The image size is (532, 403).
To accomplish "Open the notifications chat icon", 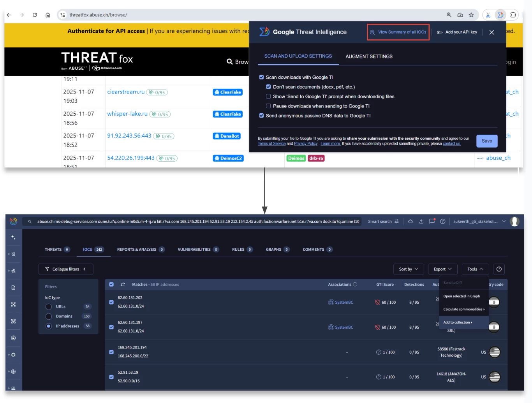I will (432, 221).
